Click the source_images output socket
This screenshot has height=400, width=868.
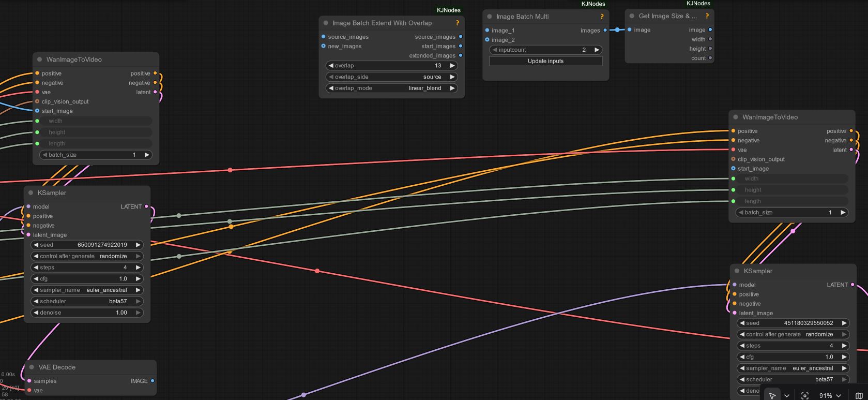tap(461, 37)
